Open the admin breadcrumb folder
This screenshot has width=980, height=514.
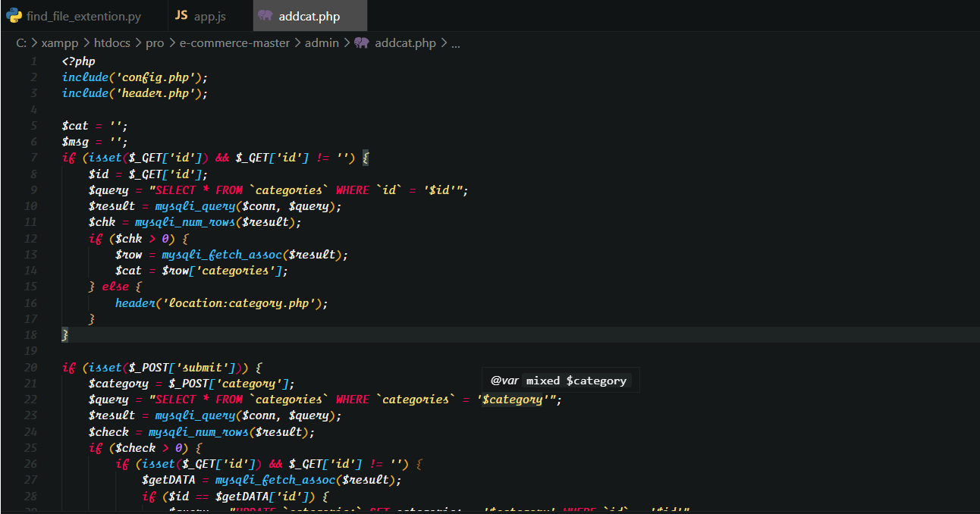[322, 43]
